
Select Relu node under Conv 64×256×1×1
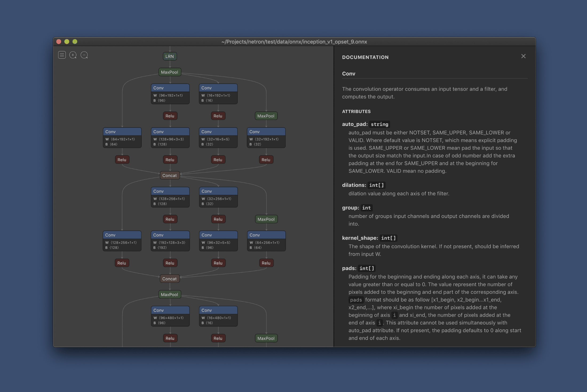pos(266,263)
